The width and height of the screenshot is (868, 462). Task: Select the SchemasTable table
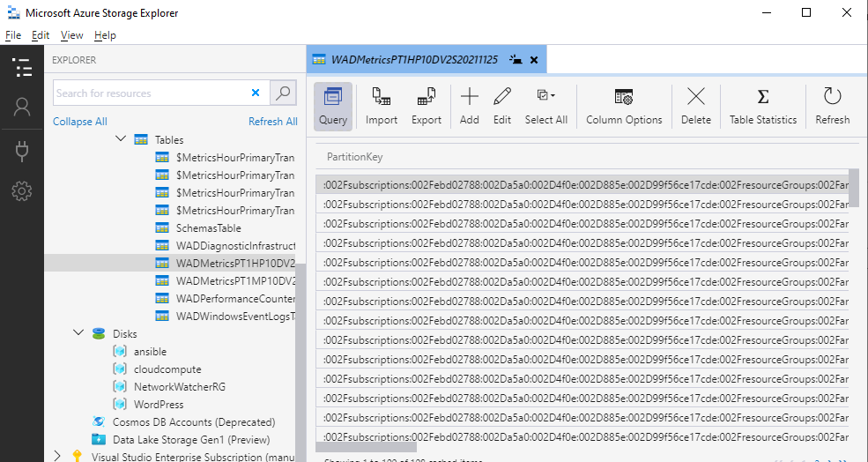208,228
